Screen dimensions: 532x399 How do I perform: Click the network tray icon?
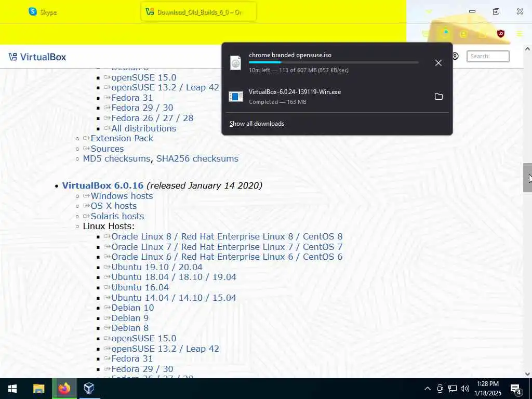(453, 389)
